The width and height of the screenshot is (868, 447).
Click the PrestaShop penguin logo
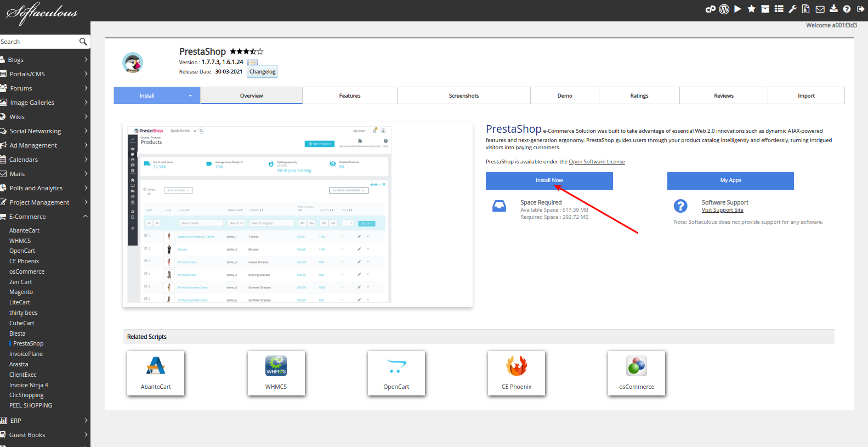[133, 63]
